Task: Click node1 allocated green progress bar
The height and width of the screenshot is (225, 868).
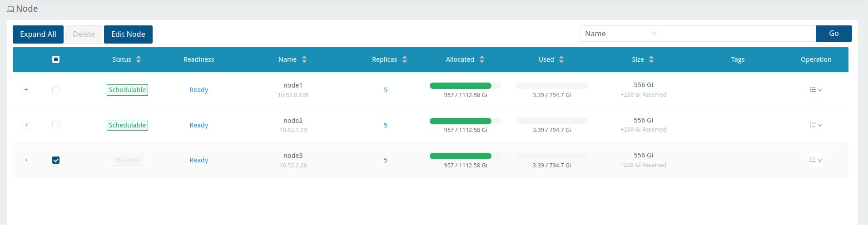Action: 461,86
